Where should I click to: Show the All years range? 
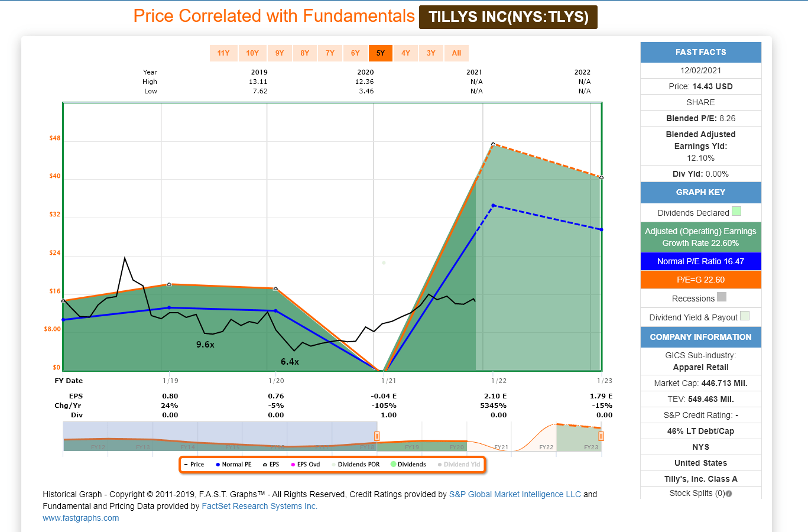coord(456,53)
